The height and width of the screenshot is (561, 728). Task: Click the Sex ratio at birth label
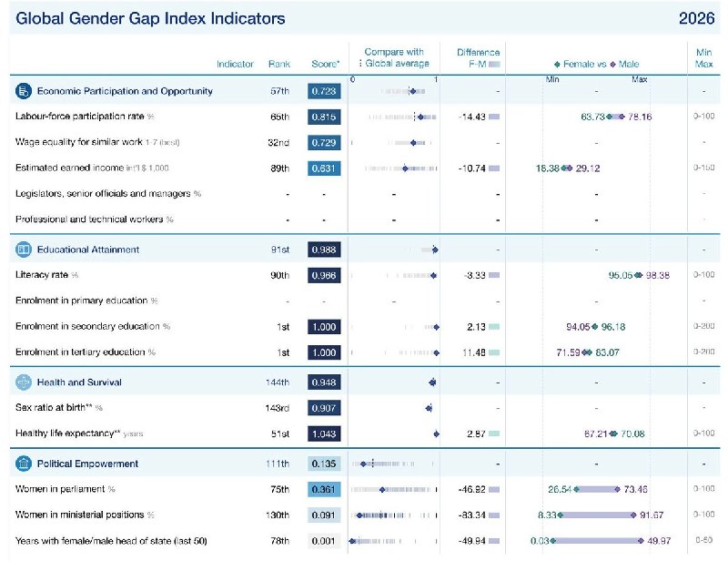[x=58, y=408]
